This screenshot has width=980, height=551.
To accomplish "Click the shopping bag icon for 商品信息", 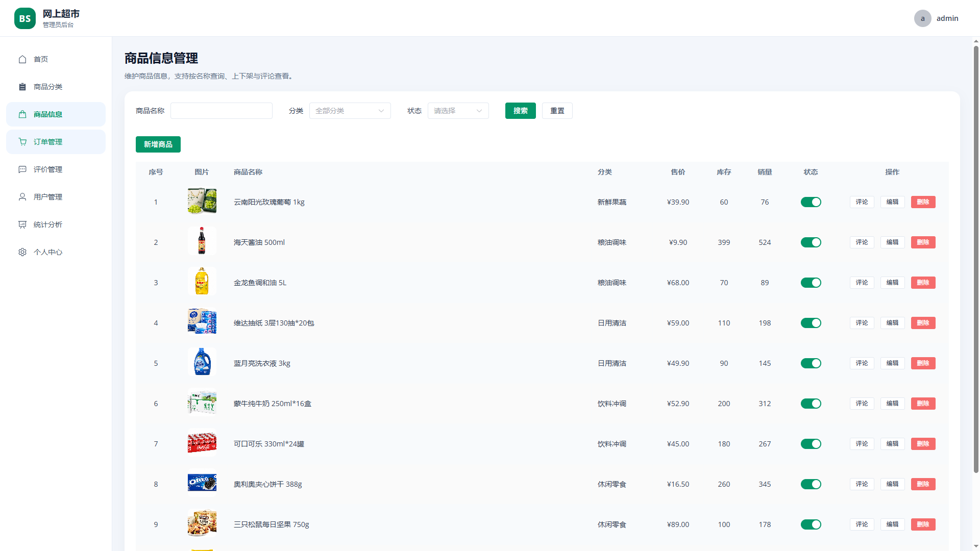I will click(22, 114).
